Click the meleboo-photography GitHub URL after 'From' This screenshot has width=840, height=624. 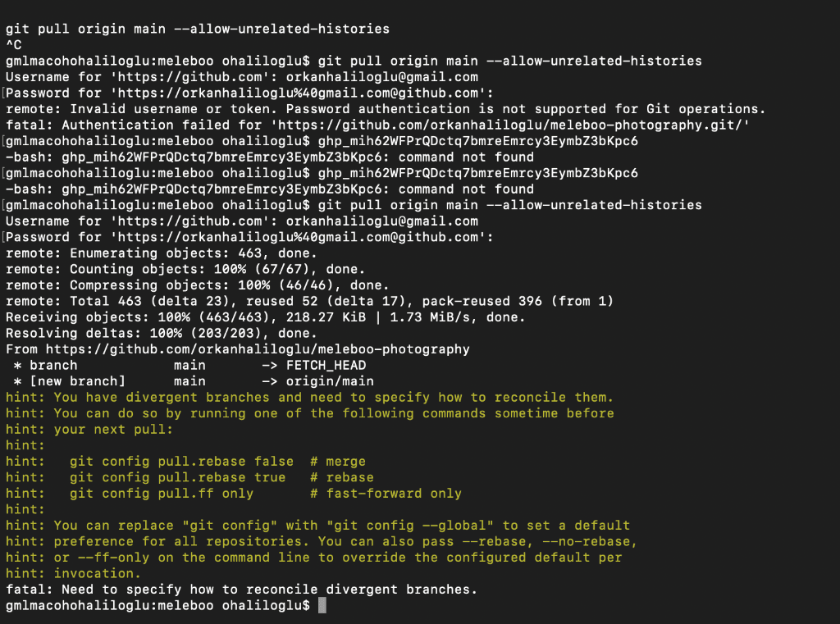click(258, 349)
